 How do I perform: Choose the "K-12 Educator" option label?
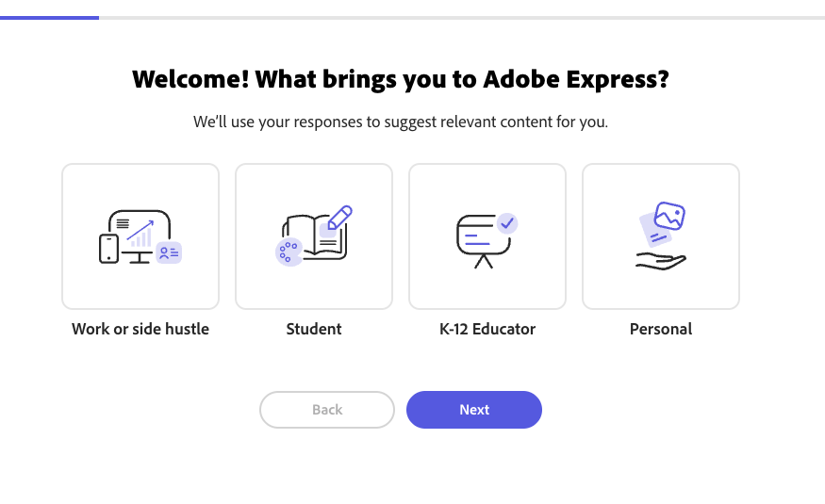point(487,329)
